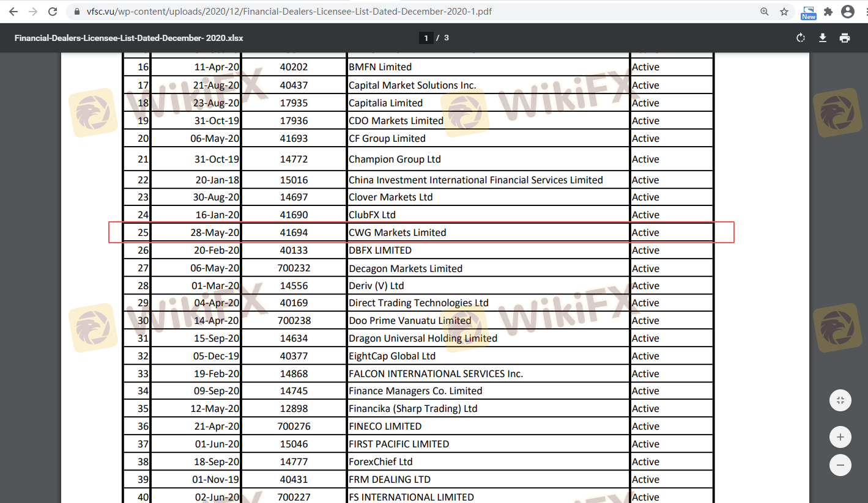This screenshot has width=868, height=503.
Task: Click the site lock security icon
Action: coord(76,12)
